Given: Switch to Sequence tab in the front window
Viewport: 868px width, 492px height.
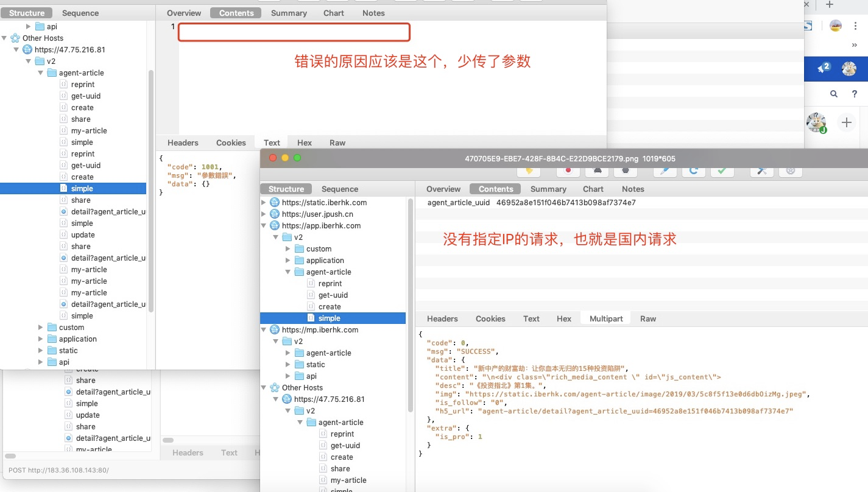Looking at the screenshot, I should 339,189.
